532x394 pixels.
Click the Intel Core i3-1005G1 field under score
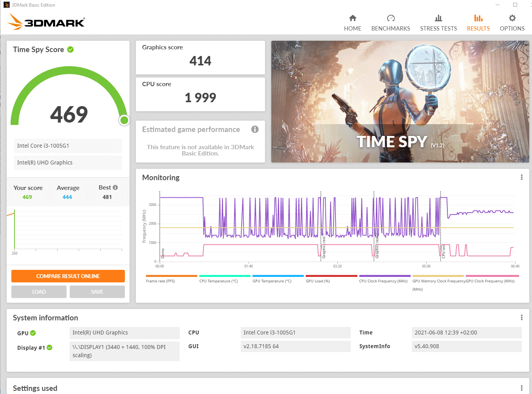(x=68, y=146)
